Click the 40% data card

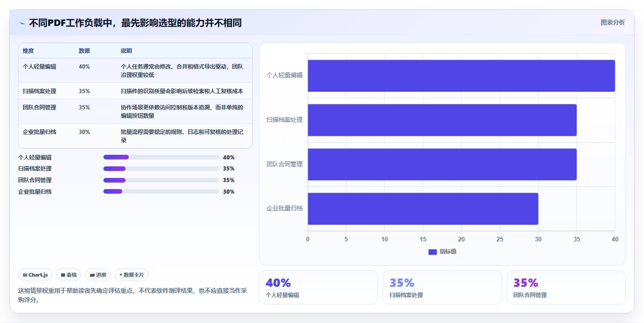318,287
